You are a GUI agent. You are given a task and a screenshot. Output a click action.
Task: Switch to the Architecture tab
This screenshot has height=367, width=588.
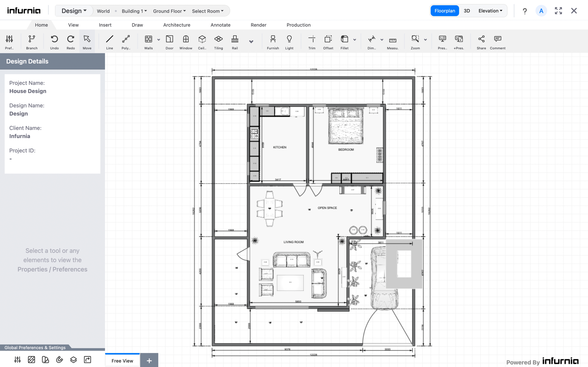click(x=177, y=25)
